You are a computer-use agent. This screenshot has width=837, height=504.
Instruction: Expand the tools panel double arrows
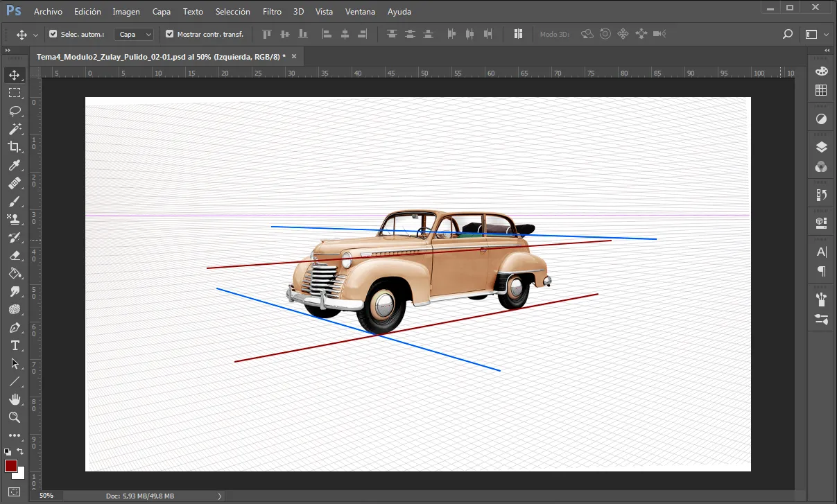(8, 51)
